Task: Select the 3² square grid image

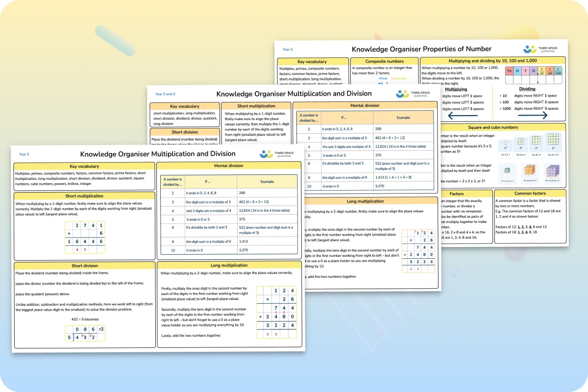Action: coord(536,141)
